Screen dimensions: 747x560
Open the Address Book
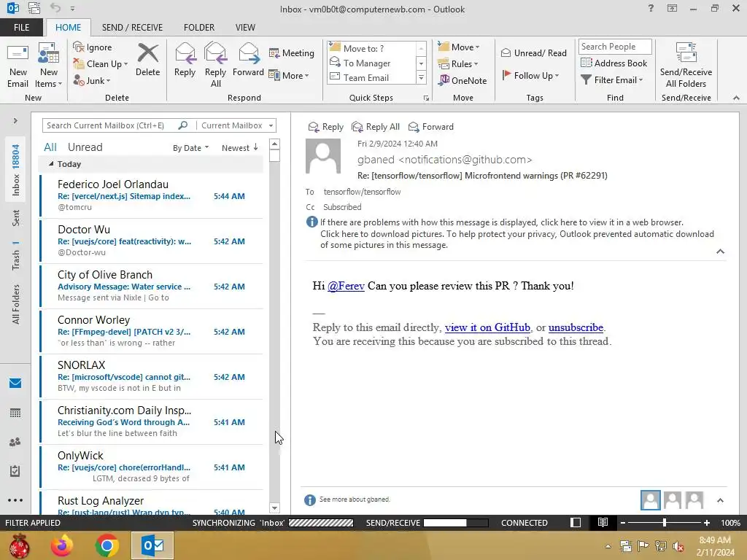614,63
